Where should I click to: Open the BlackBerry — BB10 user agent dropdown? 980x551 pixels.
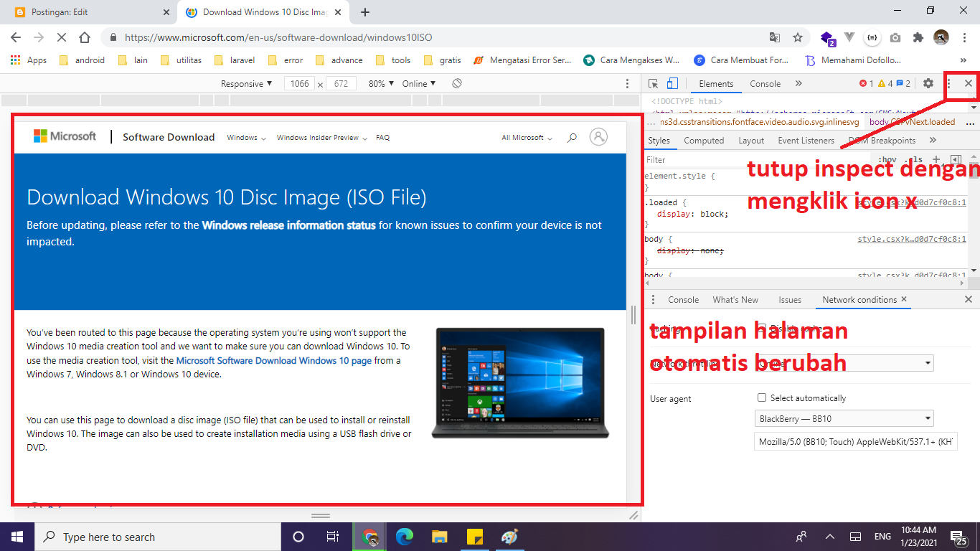844,418
